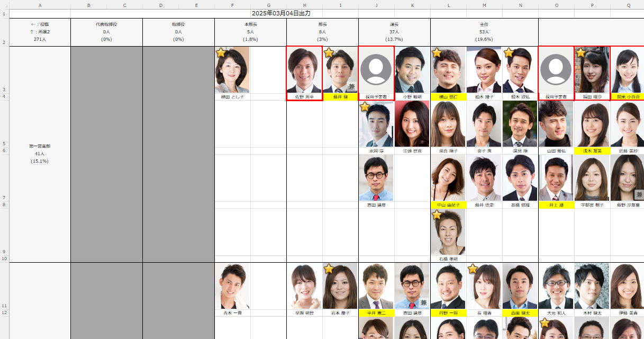Click the 兼 badge on the row 11 吉田 建彦 photo
Image resolution: width=644 pixels, height=339 pixels.
pyautogui.click(x=424, y=303)
